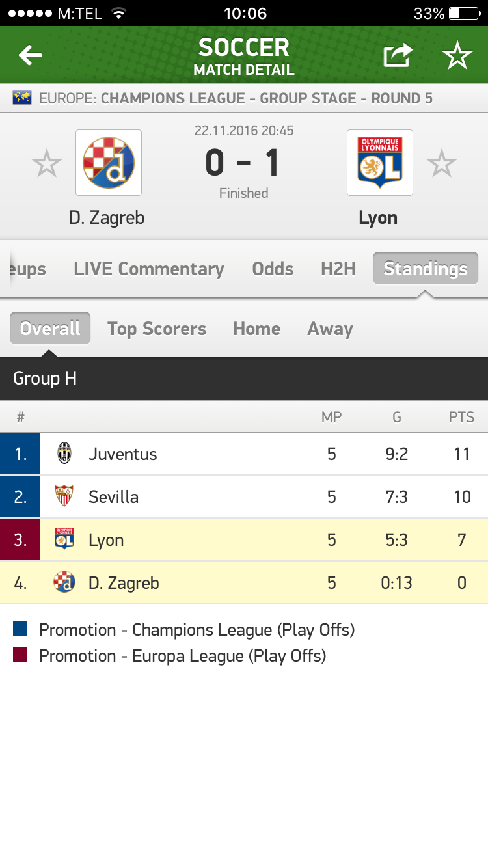This screenshot has height=868, width=488.
Task: Select the Sevilla crest in standings
Action: pos(64,496)
